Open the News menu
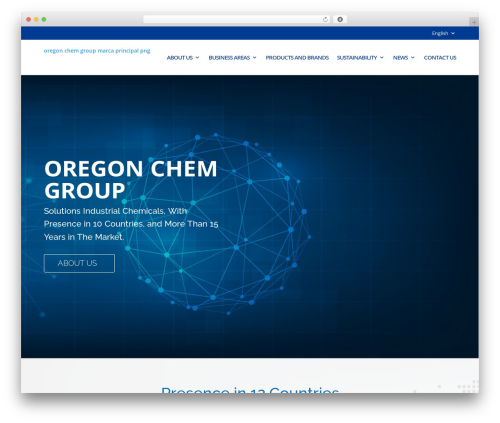Image resolution: width=500 pixels, height=423 pixels. [x=400, y=58]
